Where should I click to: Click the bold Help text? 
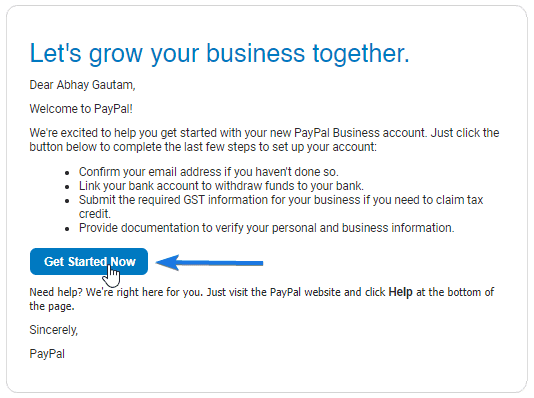[x=400, y=292]
